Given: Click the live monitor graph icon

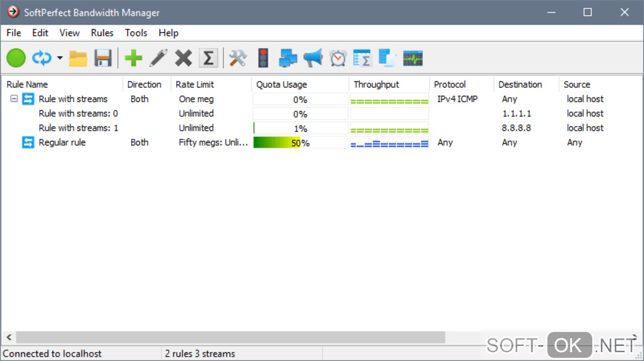Looking at the screenshot, I should [413, 58].
